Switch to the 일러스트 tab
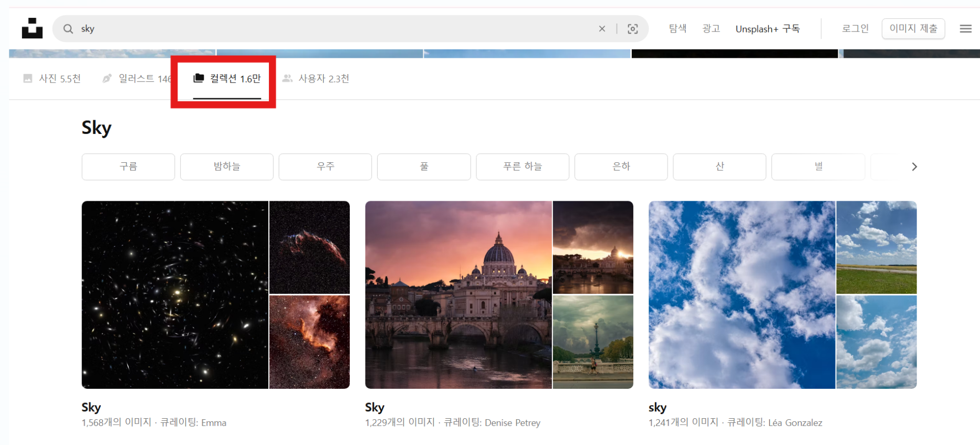This screenshot has width=980, height=445. click(x=137, y=78)
